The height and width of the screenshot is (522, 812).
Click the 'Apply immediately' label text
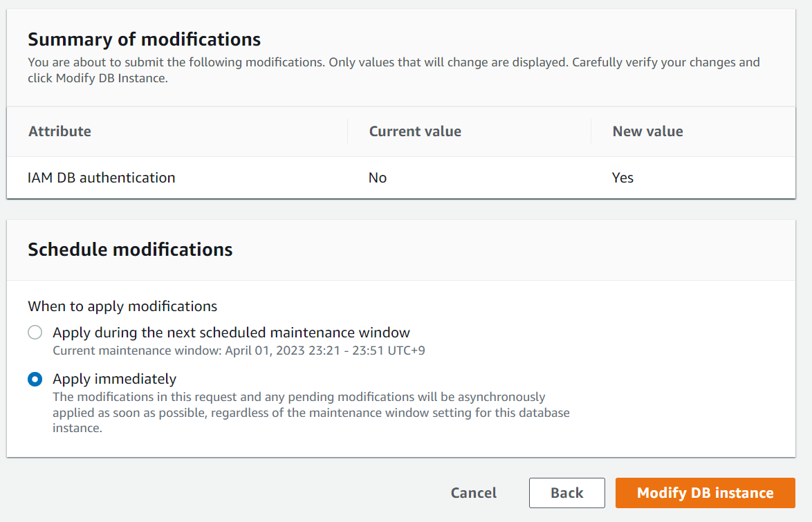114,379
